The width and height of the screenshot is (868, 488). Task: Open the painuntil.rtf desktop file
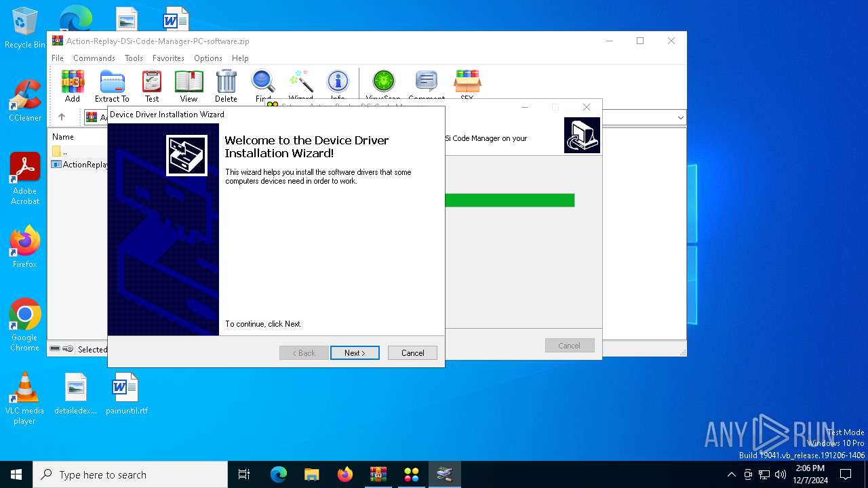pos(126,393)
